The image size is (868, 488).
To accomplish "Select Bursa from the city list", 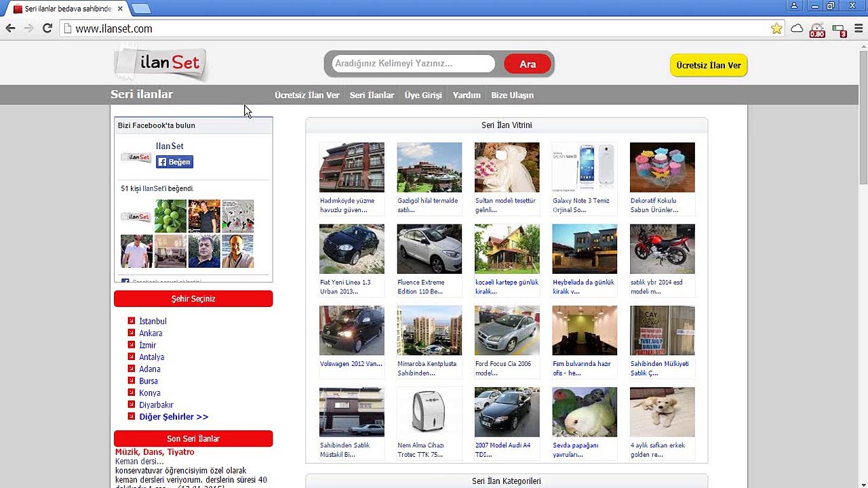I will (149, 381).
